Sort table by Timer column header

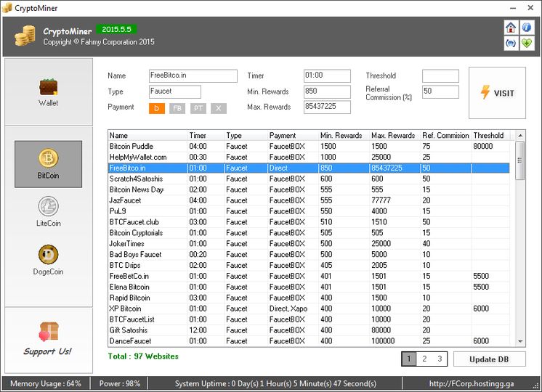point(206,136)
